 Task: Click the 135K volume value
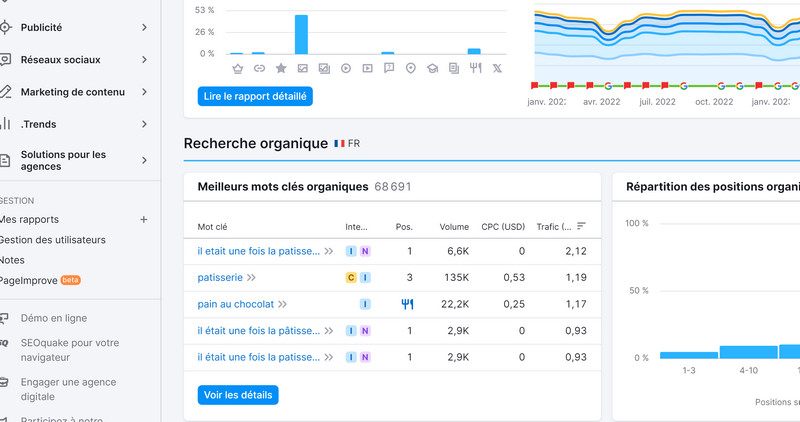(x=457, y=278)
